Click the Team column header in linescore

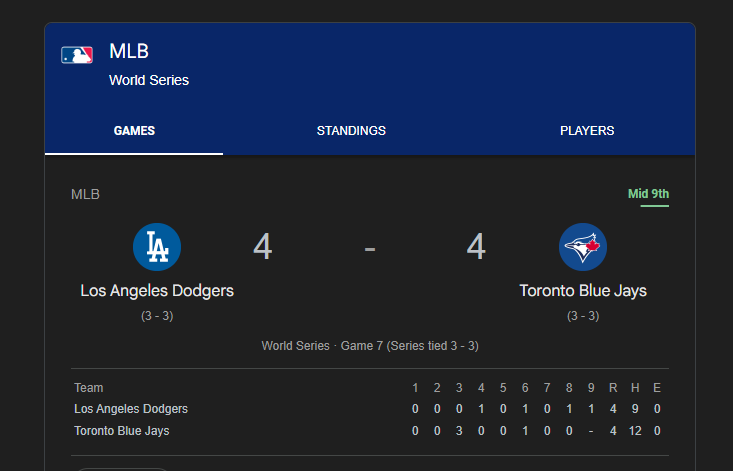[x=89, y=388]
